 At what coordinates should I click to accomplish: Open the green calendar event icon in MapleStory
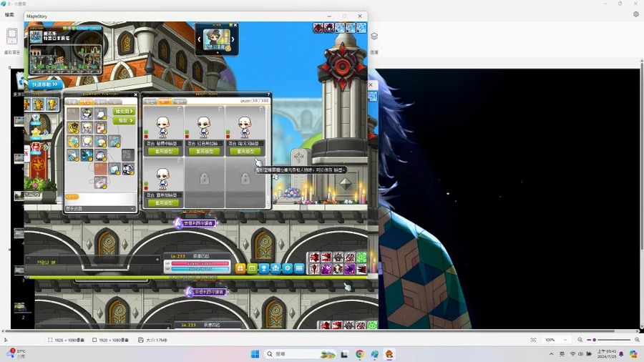point(252,268)
